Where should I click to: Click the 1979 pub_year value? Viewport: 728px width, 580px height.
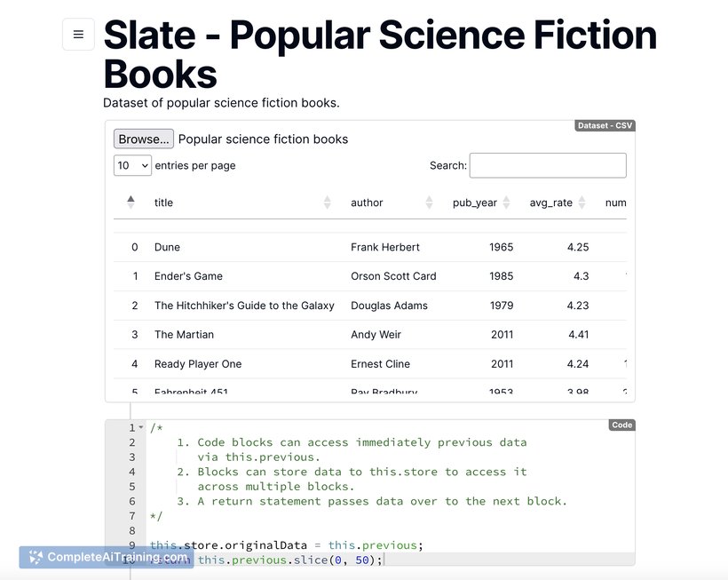502,306
